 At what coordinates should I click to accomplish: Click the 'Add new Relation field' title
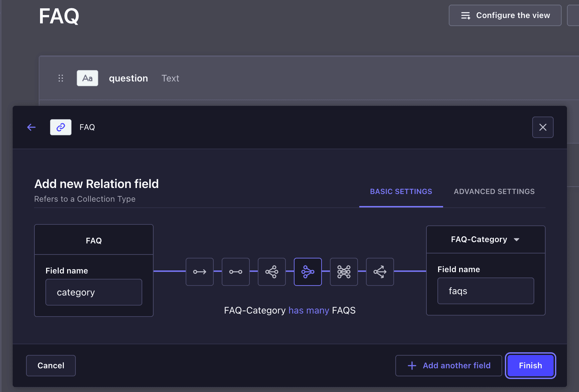pos(96,184)
